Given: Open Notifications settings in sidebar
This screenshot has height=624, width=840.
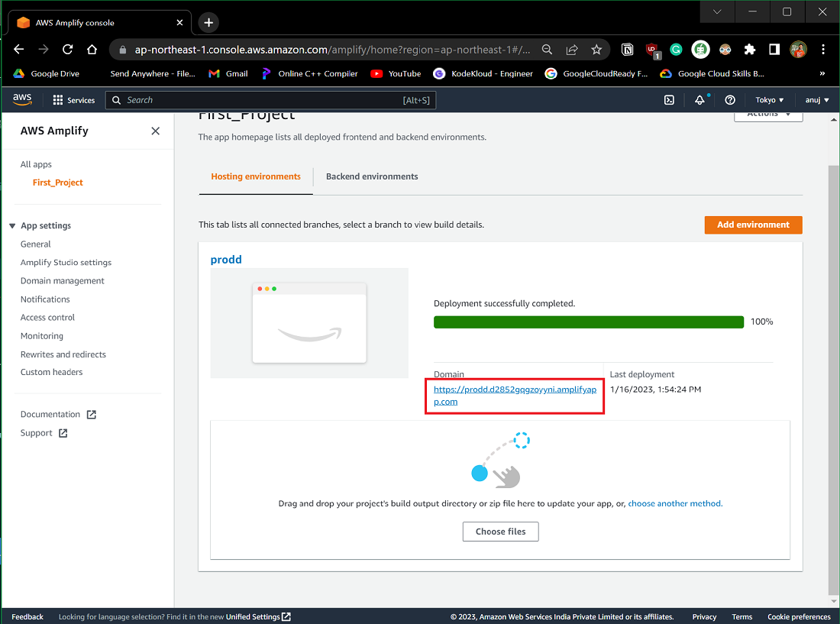Looking at the screenshot, I should click(45, 299).
